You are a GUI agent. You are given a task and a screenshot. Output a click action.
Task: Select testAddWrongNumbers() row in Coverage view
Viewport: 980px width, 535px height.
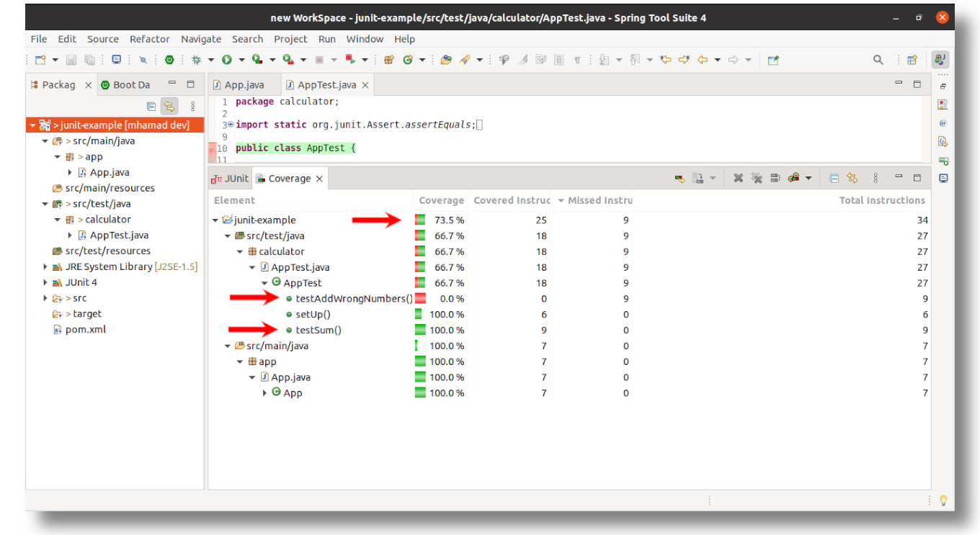pyautogui.click(x=569, y=299)
